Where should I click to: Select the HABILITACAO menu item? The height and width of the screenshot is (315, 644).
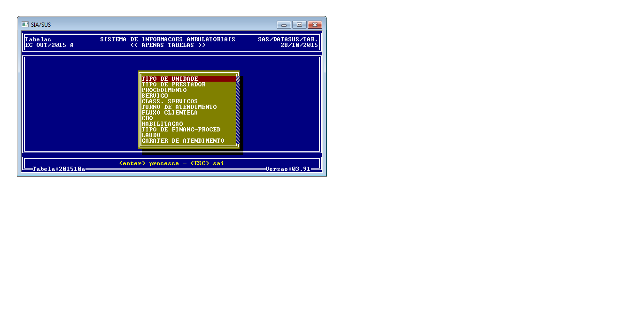pyautogui.click(x=162, y=124)
